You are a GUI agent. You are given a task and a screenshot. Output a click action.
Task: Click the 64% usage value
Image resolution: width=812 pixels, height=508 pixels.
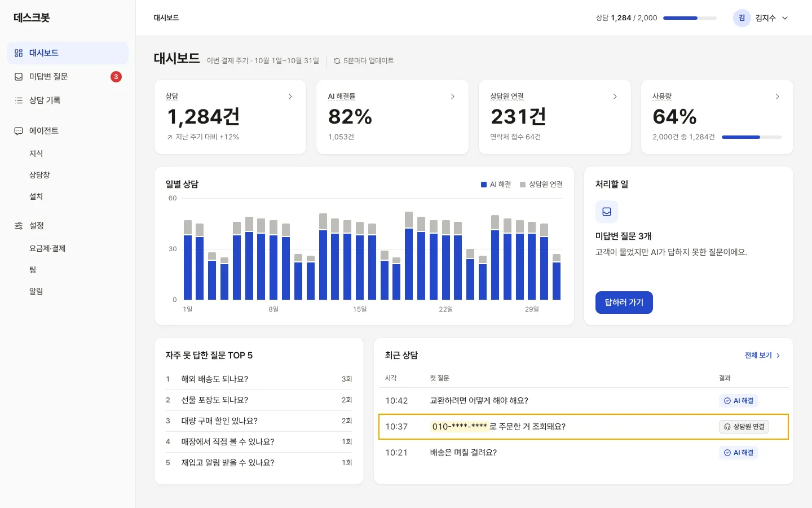click(675, 117)
